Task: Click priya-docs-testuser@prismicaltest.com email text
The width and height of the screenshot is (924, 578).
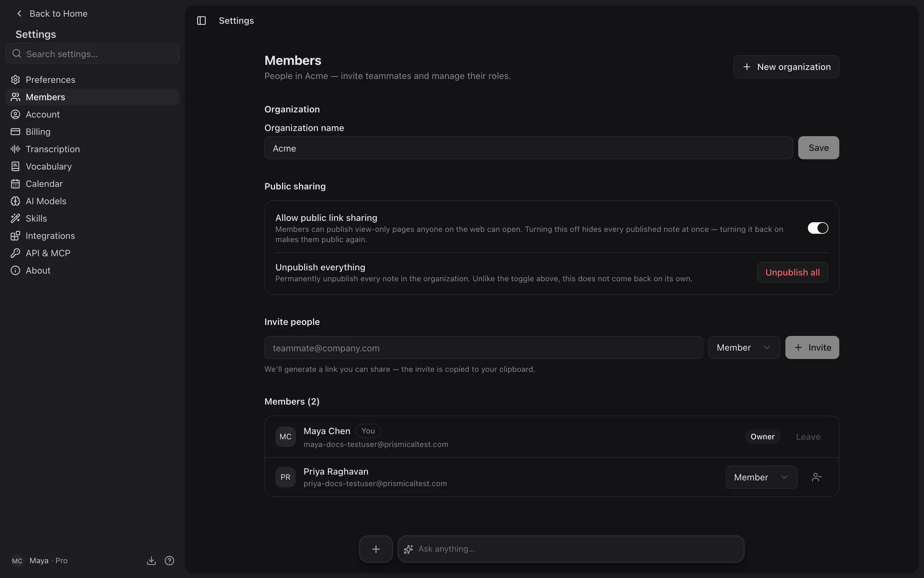Action: coord(375,484)
